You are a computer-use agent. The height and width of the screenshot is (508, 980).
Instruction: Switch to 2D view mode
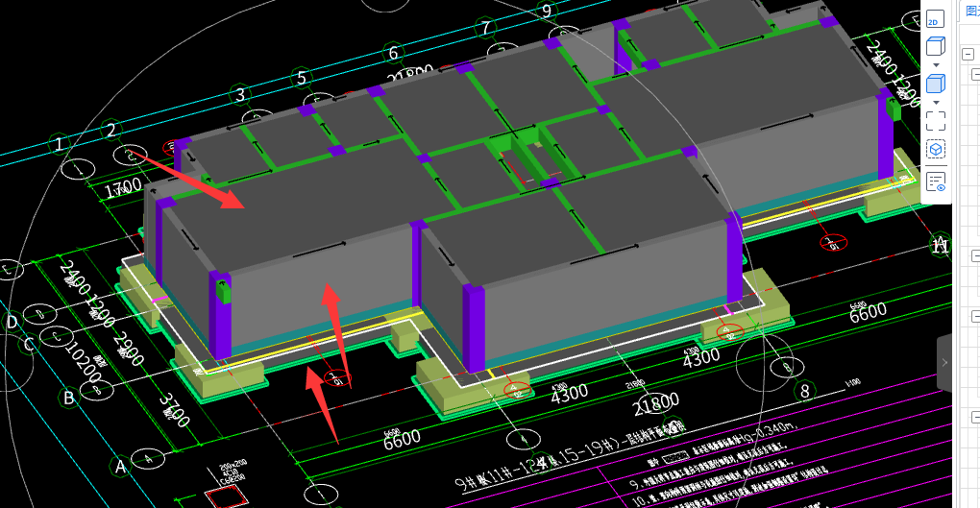coord(935,19)
